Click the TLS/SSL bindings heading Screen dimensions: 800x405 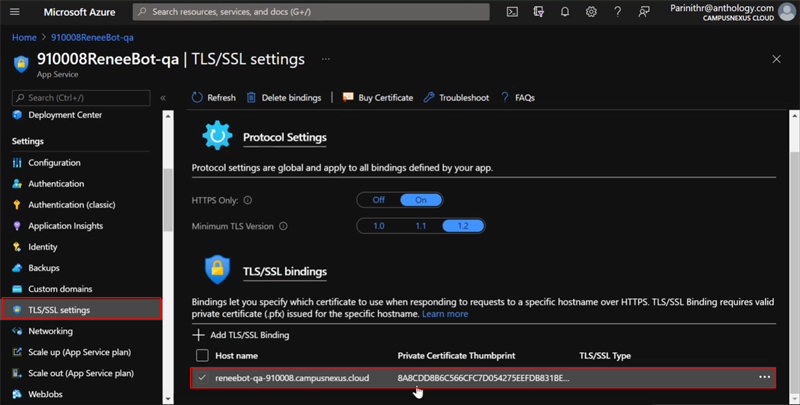(285, 271)
